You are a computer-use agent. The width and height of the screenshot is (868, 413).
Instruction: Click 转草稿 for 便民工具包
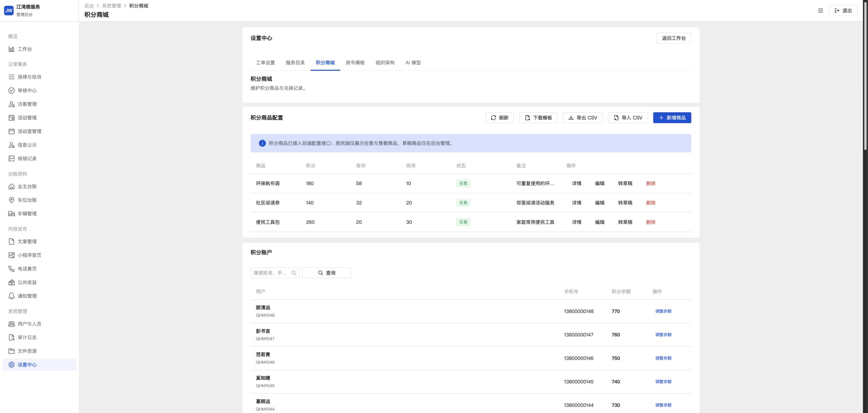[x=625, y=222]
